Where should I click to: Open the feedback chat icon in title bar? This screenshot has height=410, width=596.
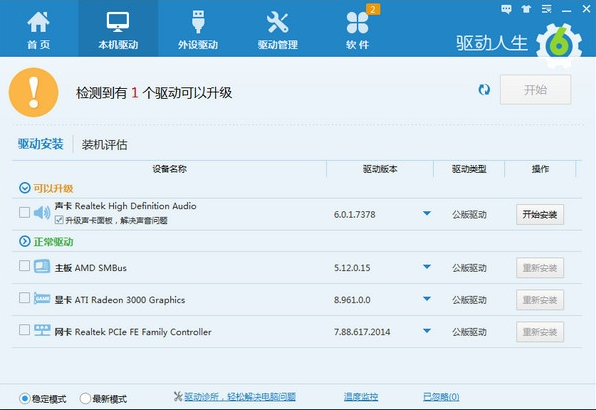506,9
